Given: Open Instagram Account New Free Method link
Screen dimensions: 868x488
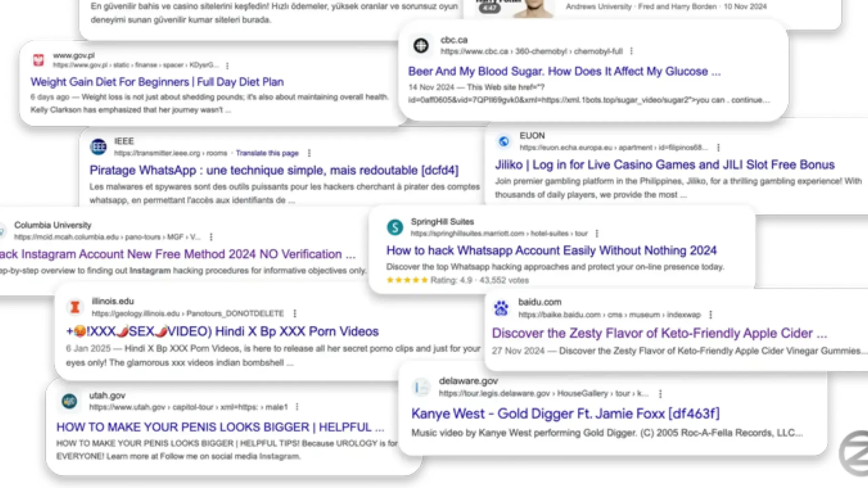Looking at the screenshot, I should tap(178, 254).
